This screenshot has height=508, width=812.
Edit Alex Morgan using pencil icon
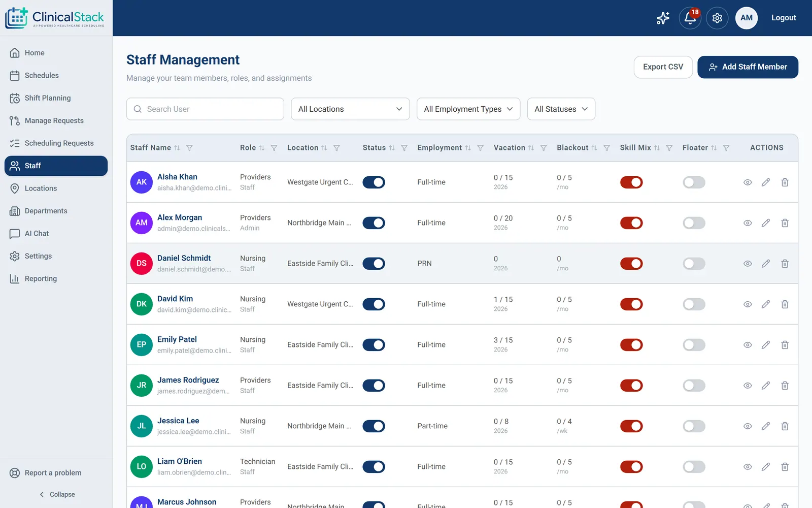766,223
